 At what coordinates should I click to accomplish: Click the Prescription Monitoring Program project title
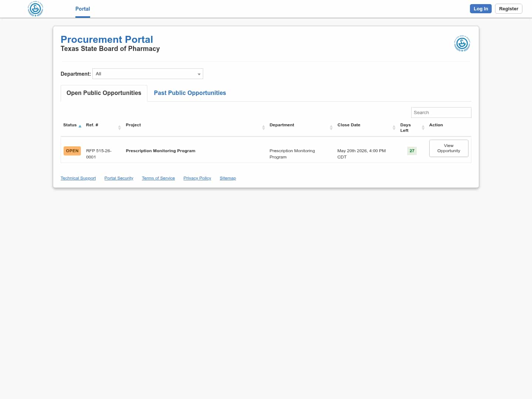pos(160,151)
